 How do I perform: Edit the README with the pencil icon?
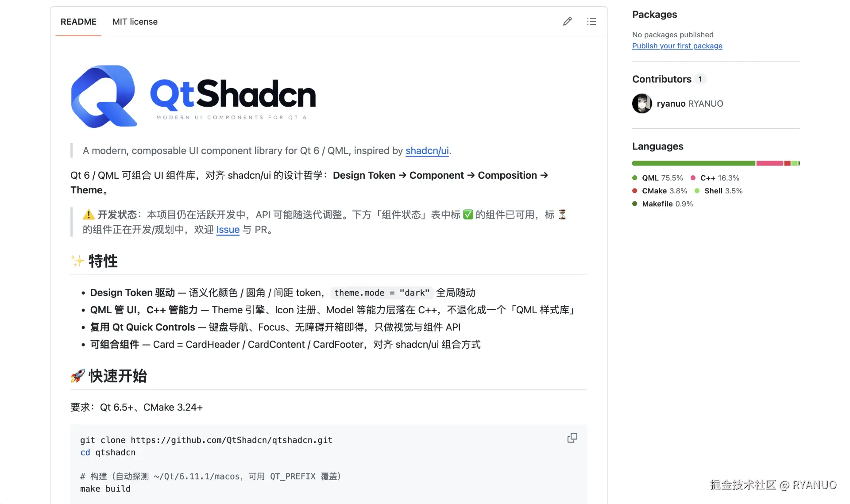567,21
